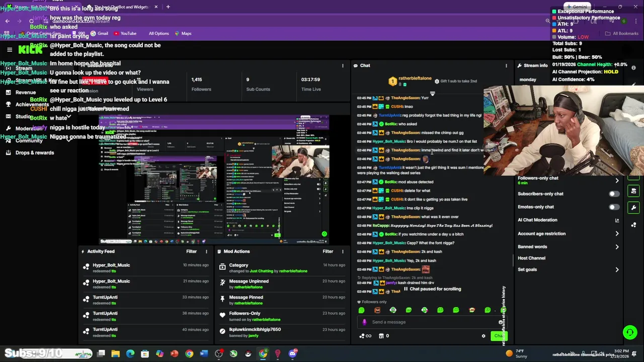Open the YouTube bookmark
The width and height of the screenshot is (644, 362).
tap(125, 34)
